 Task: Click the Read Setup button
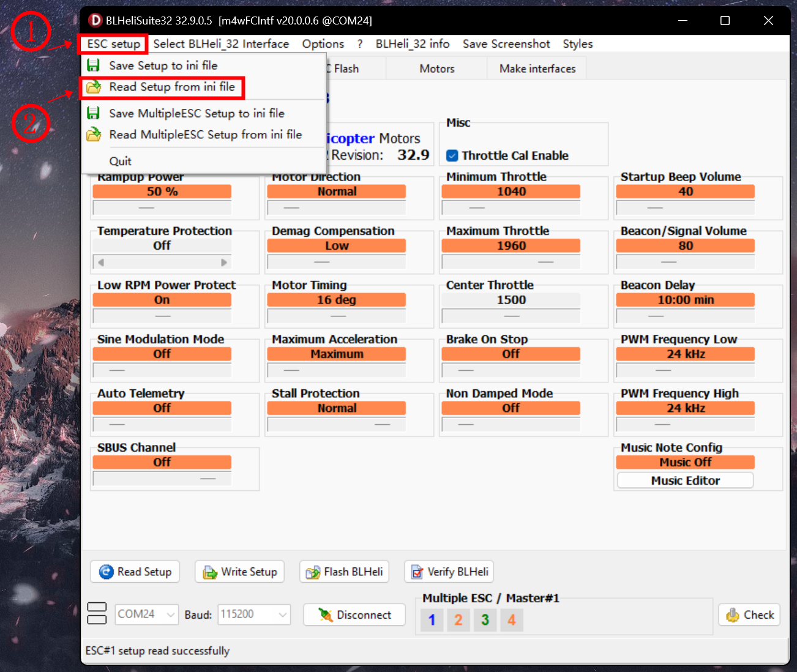(x=135, y=572)
